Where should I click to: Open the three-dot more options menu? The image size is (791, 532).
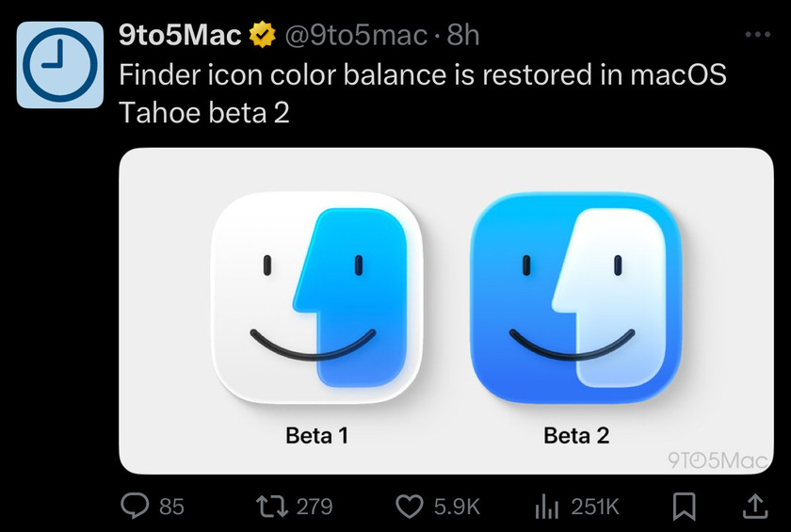758,35
